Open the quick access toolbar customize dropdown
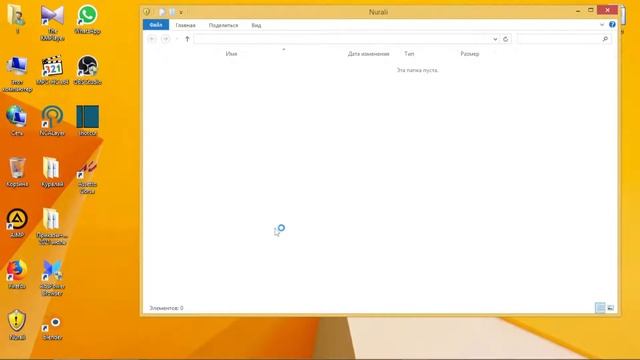640x360 pixels. [x=181, y=12]
